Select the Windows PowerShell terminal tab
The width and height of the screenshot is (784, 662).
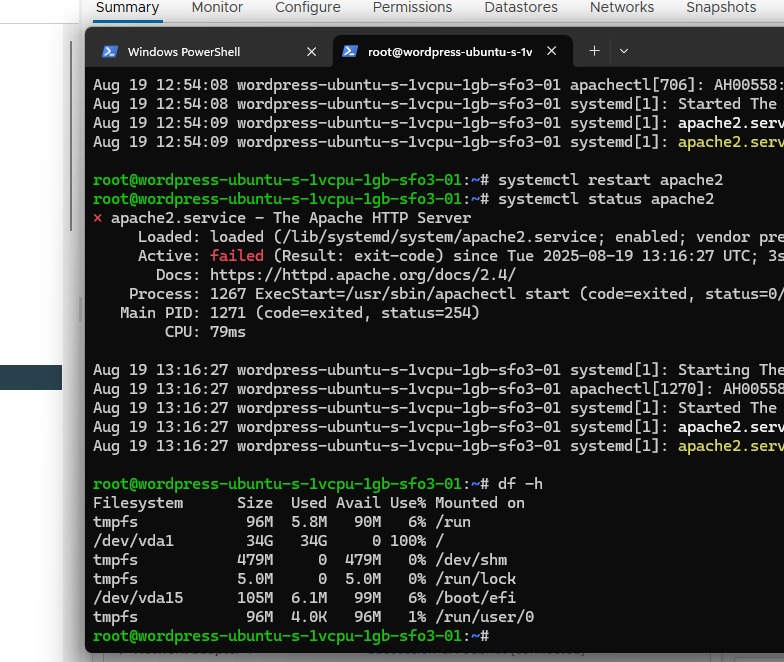click(210, 52)
